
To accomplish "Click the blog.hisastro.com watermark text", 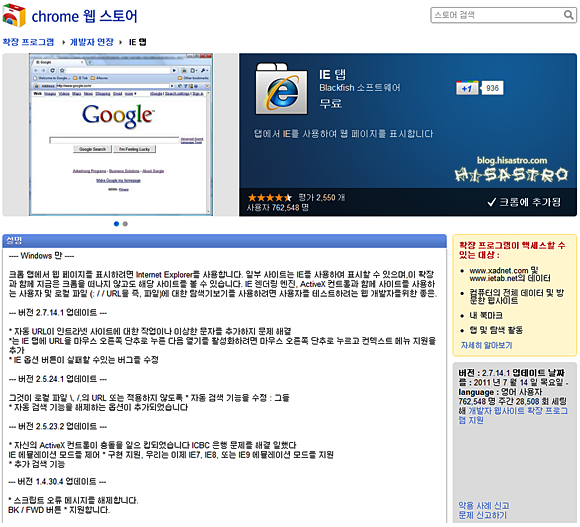I will click(512, 161).
